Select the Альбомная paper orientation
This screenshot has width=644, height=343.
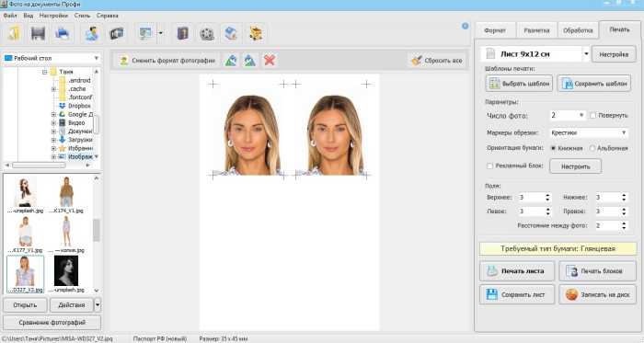592,148
